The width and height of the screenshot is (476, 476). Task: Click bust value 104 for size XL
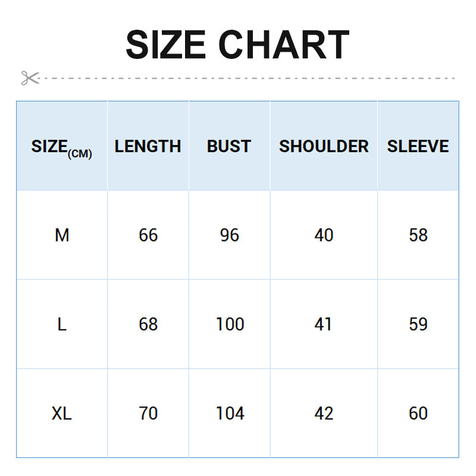pyautogui.click(x=230, y=414)
